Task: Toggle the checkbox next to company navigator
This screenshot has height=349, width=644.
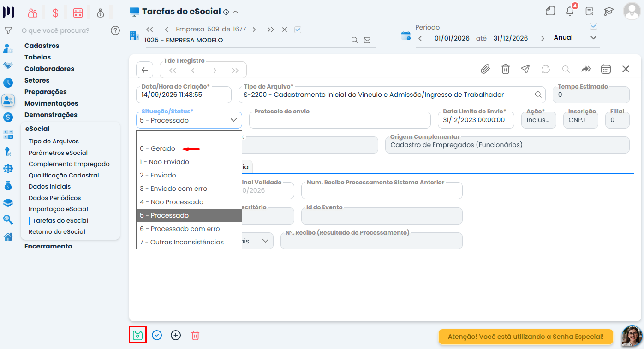Action: (x=298, y=30)
